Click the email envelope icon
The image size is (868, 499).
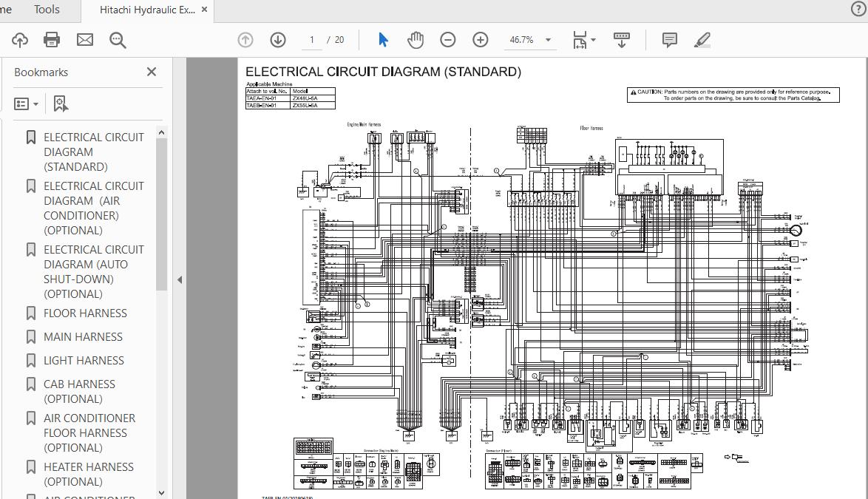[x=85, y=40]
